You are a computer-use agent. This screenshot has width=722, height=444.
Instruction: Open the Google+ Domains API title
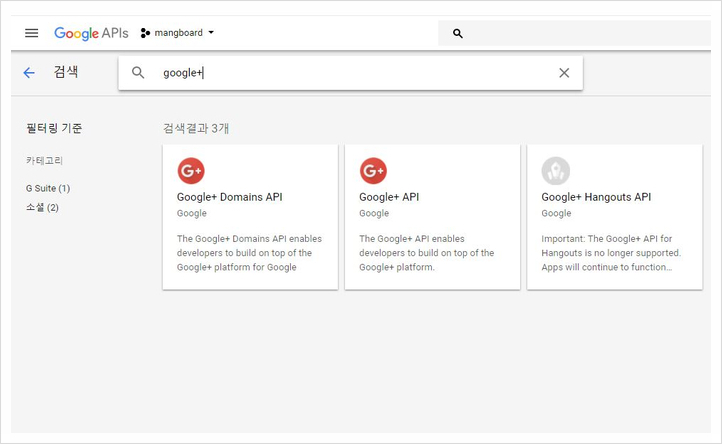[229, 197]
